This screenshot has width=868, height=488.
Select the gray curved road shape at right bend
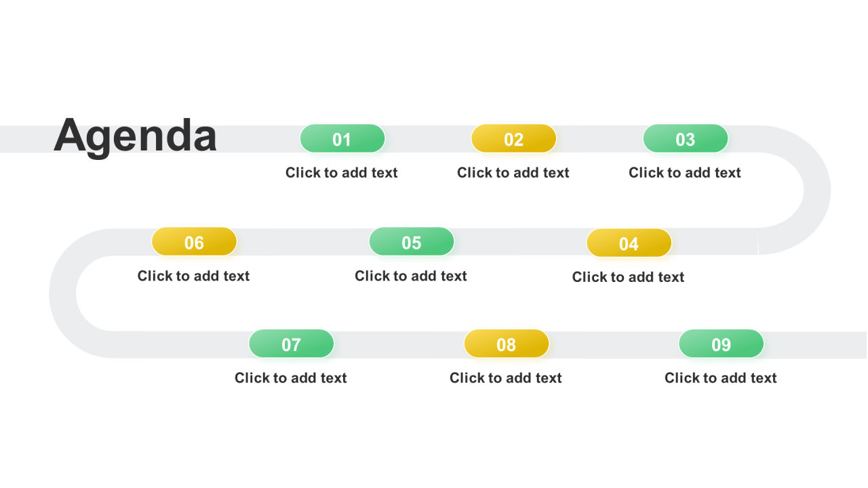coord(816,190)
